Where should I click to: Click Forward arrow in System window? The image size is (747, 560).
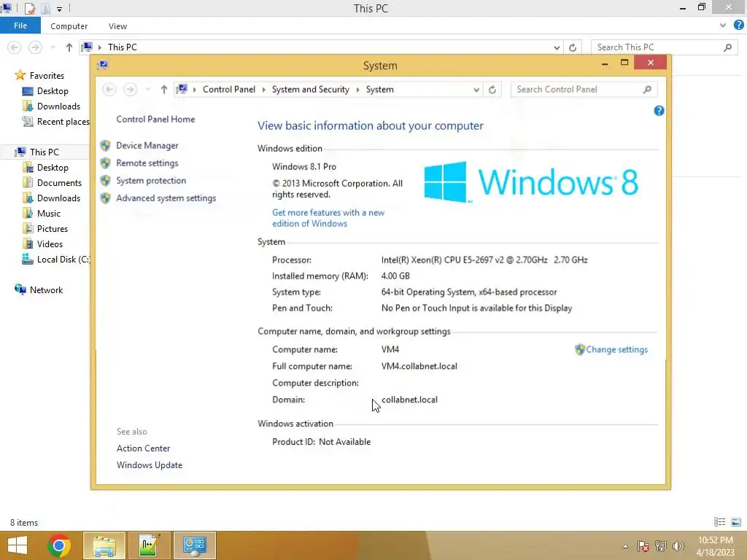click(x=130, y=90)
